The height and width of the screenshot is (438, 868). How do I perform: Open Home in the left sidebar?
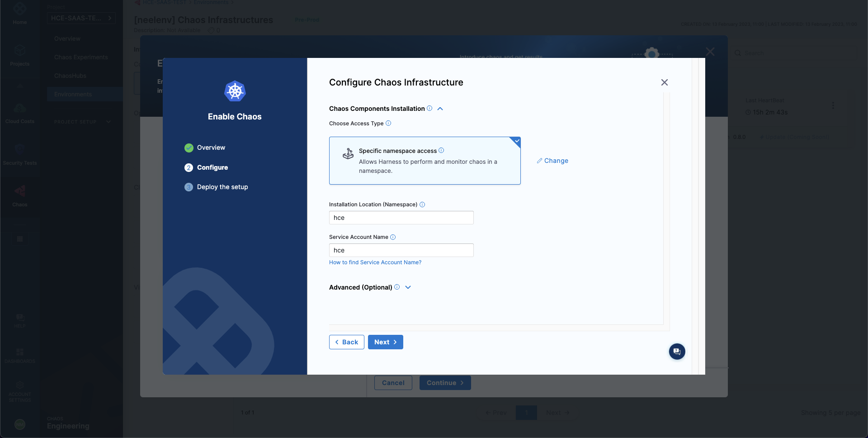click(20, 14)
